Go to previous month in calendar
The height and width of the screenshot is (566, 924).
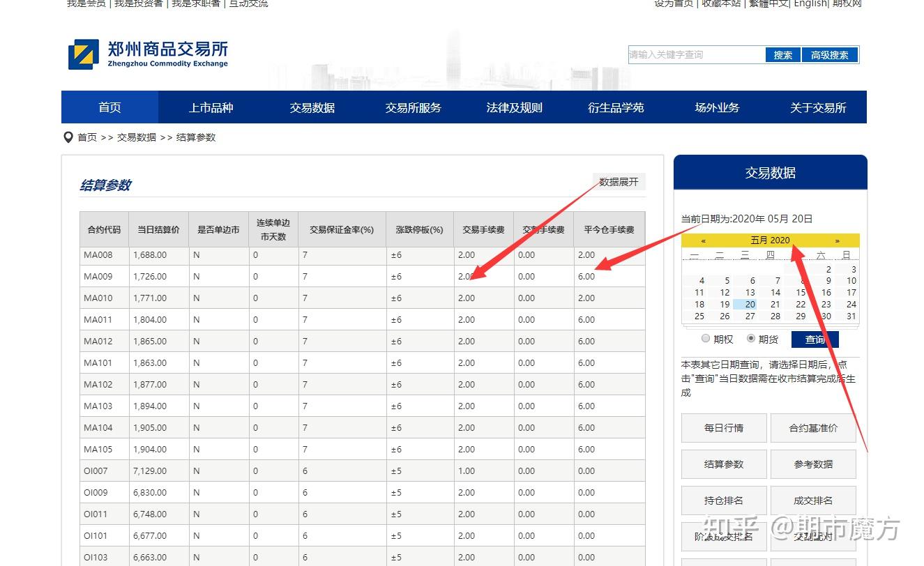[703, 240]
